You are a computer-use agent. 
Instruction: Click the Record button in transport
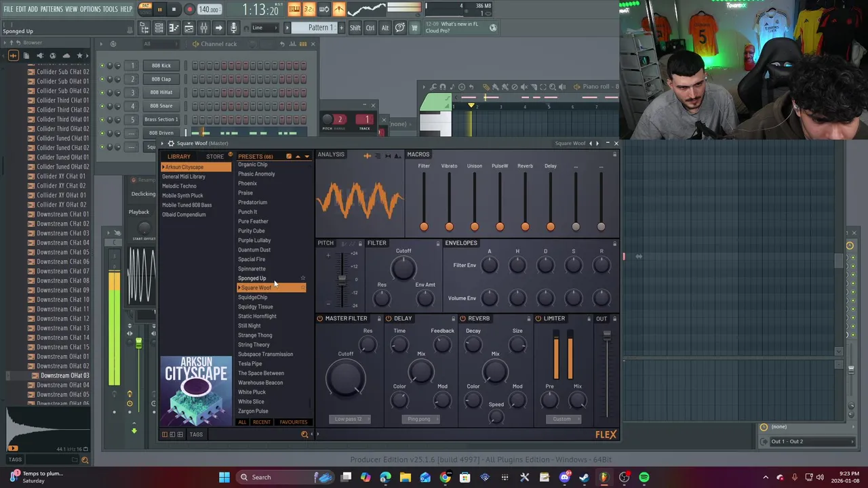coord(190,9)
